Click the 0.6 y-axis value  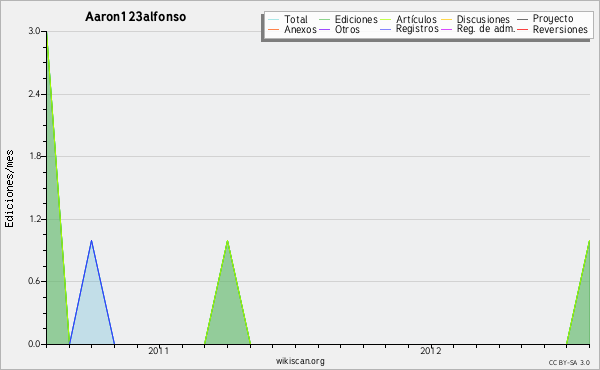click(34, 281)
